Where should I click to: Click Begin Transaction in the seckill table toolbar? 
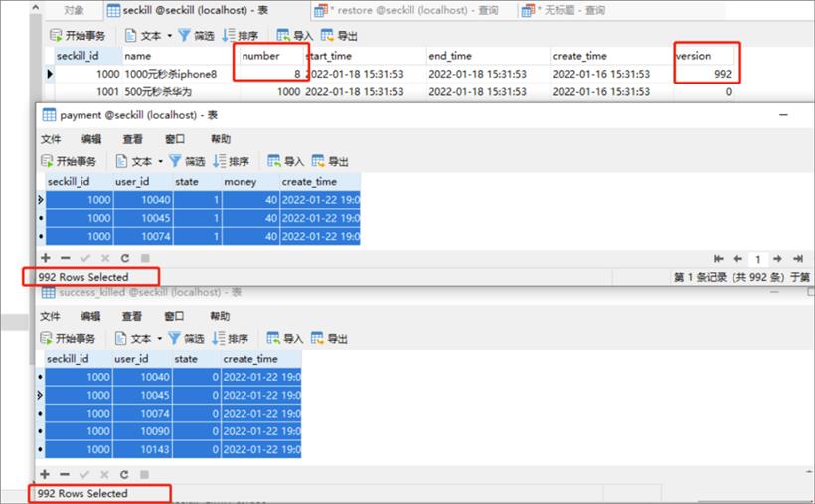pyautogui.click(x=77, y=36)
